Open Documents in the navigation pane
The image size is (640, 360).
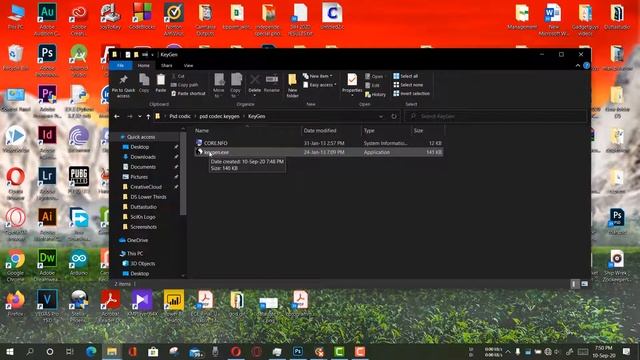143,167
